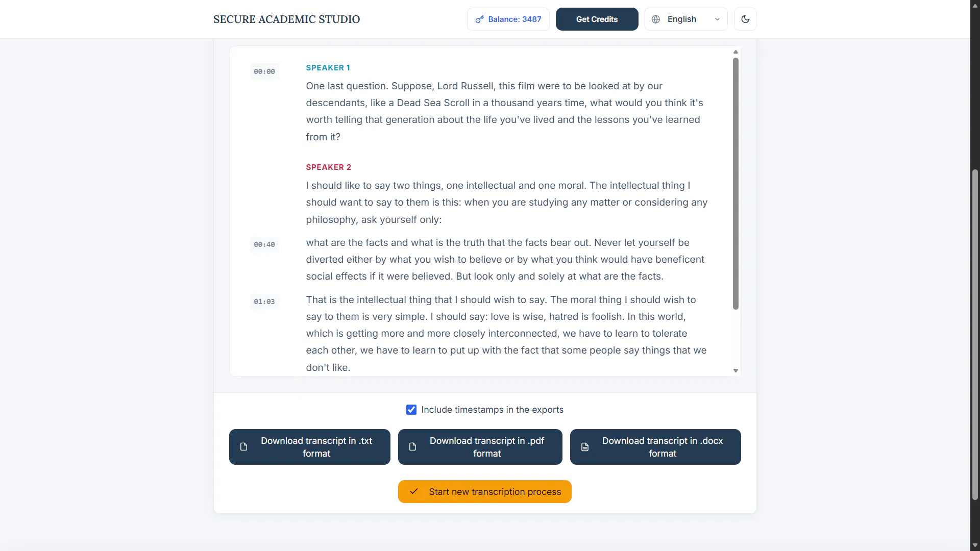Click the 00:00 timestamp marker

[264, 71]
